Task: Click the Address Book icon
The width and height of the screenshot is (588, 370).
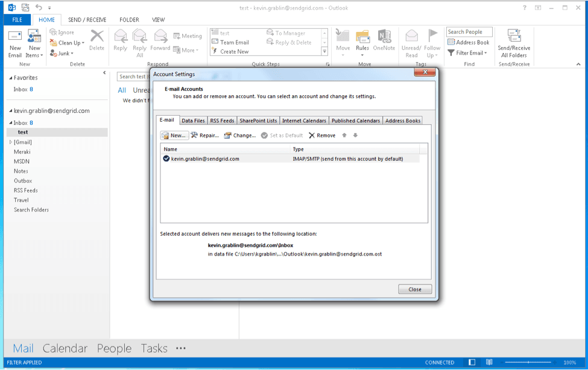Action: tap(470, 42)
